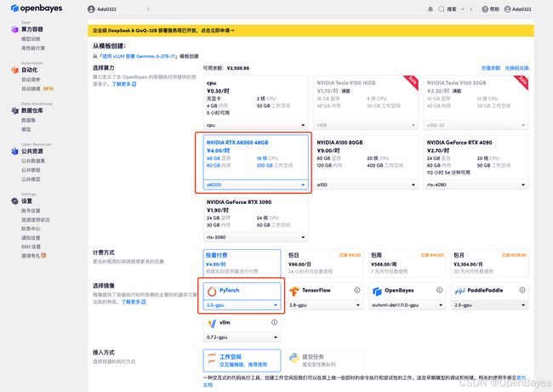Image resolution: width=553 pixels, height=392 pixels.
Task: Select the cpu compute card
Action: (x=255, y=104)
